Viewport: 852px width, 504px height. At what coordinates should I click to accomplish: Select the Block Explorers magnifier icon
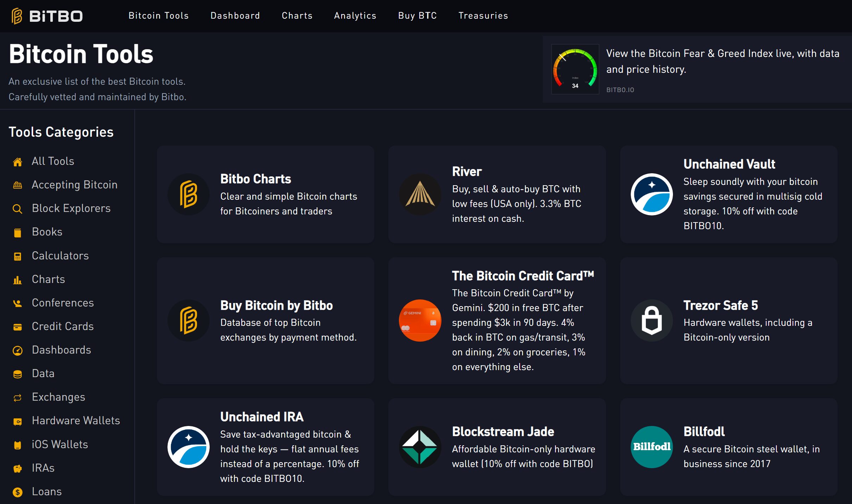click(17, 209)
